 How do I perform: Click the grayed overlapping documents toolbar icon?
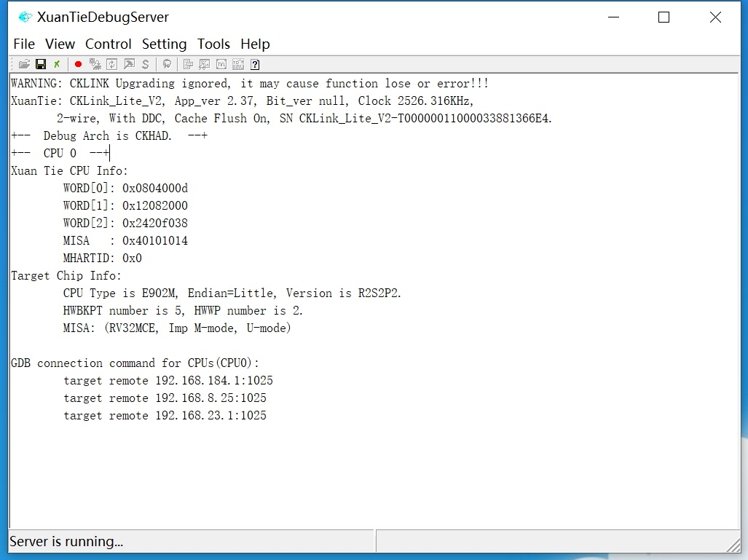point(189,64)
